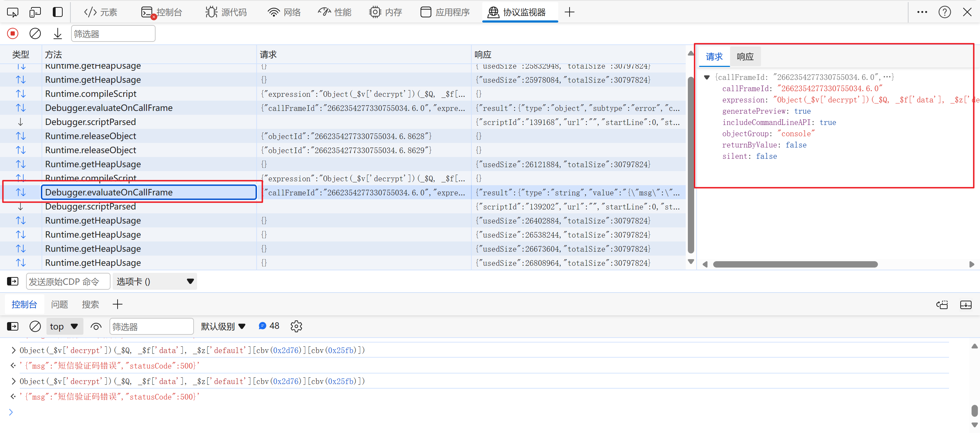The image size is (980, 433).
Task: Open the DevTools help icon
Action: [x=944, y=12]
